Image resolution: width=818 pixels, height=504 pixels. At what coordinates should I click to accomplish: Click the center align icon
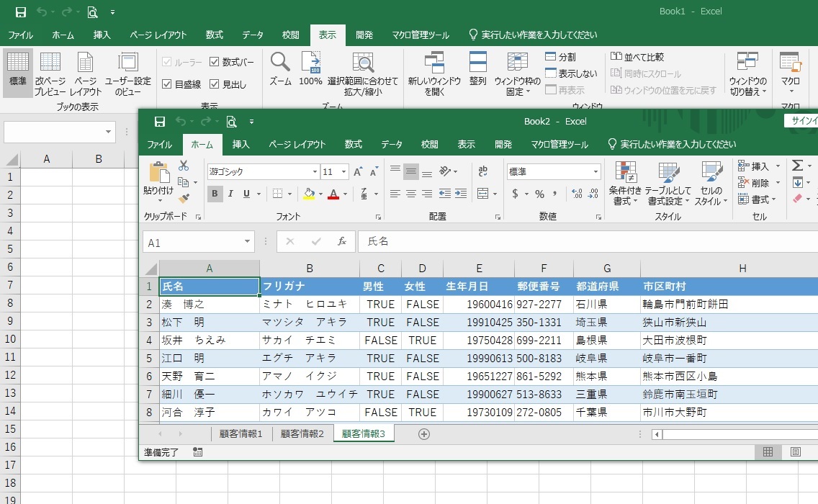[411, 194]
